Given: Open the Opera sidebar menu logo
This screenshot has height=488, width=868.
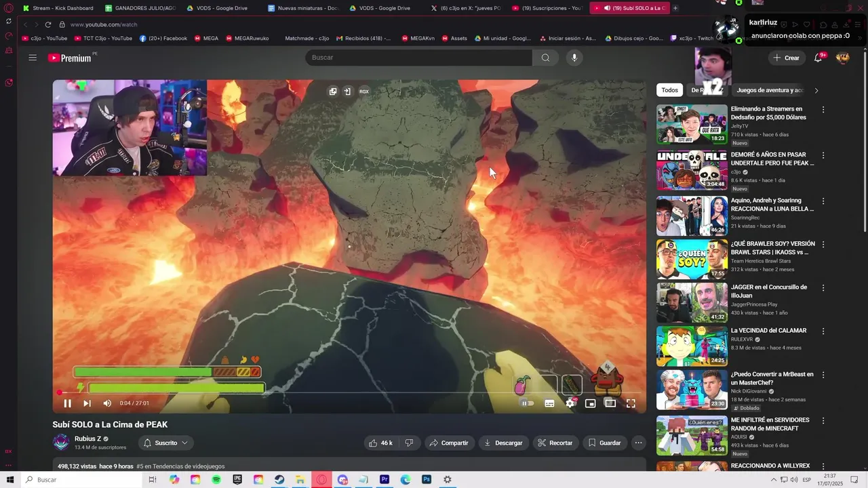Looking at the screenshot, I should tap(9, 8).
